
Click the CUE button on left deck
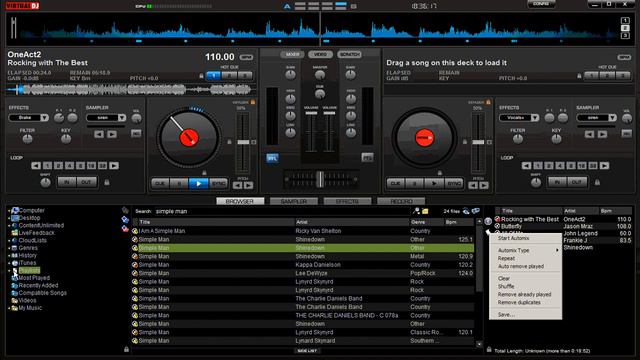point(160,184)
